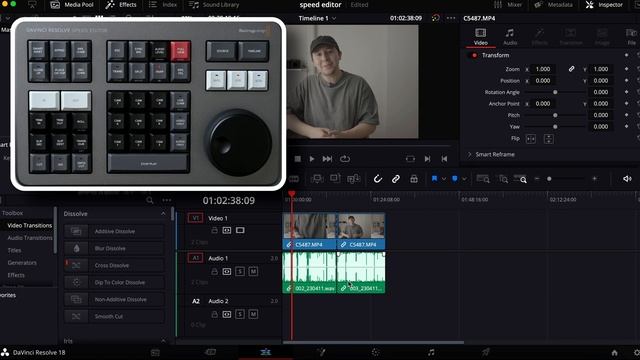Viewport: 640px width, 360px height.
Task: Open viewer three-dot options menu
Action: coord(451,18)
